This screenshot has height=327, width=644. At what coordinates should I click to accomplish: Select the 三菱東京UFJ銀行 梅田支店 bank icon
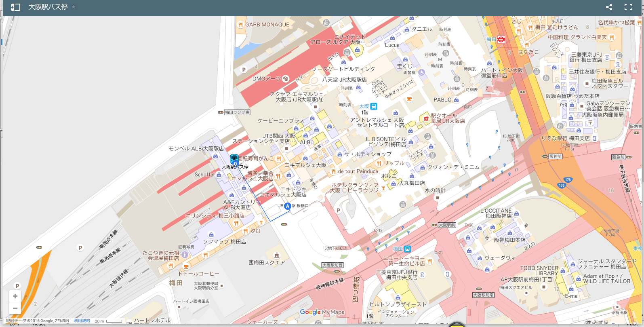pos(607,57)
